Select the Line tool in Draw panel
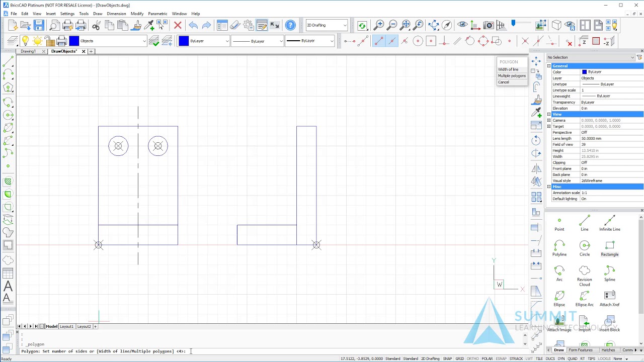The image size is (644, 362). 584,223
